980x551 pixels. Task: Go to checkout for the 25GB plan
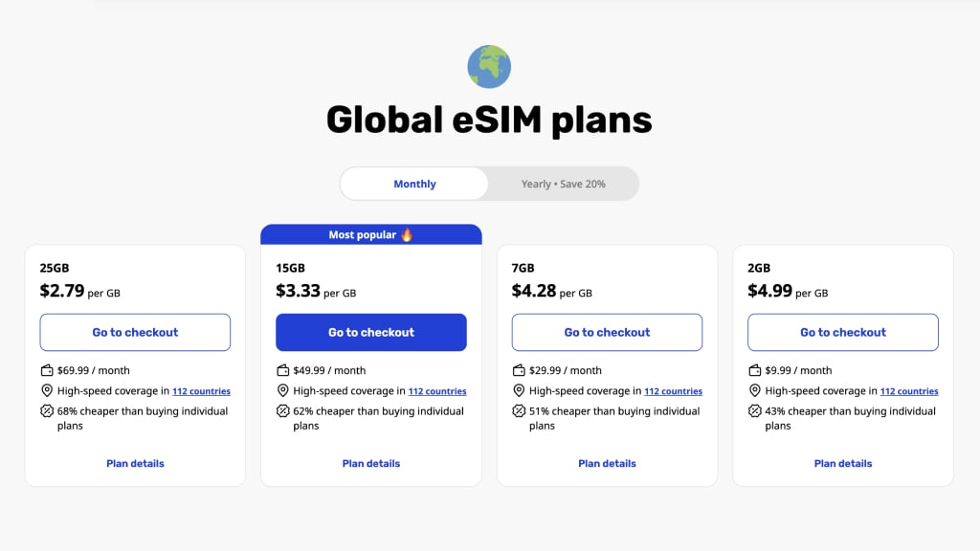[x=135, y=332]
